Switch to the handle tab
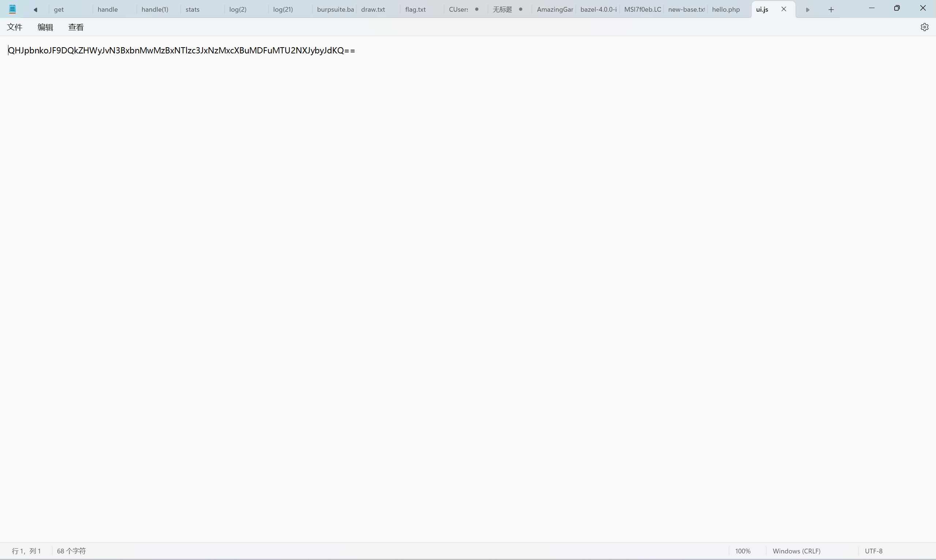 pyautogui.click(x=114, y=10)
